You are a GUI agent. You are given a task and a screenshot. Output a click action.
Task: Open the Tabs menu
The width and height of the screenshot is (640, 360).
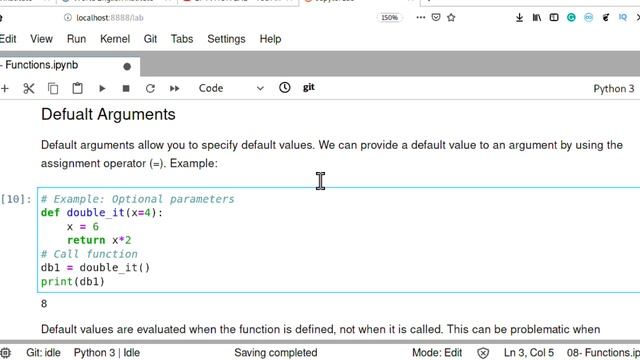[182, 39]
